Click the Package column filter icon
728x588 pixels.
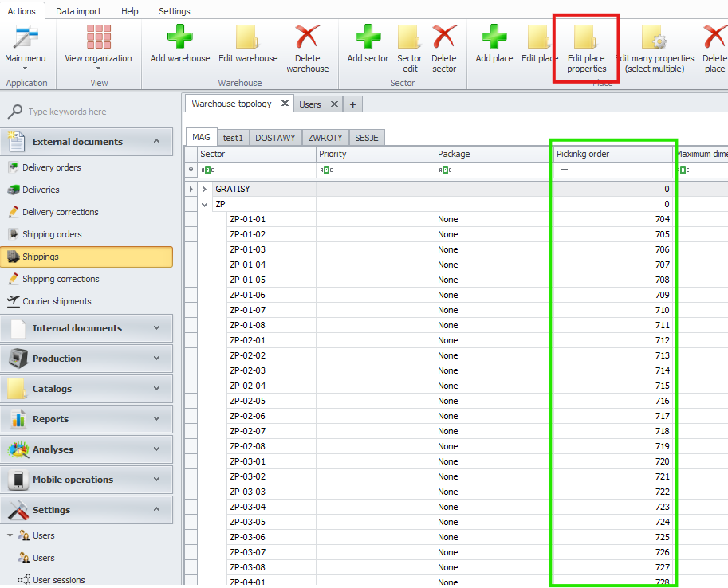[x=445, y=171]
